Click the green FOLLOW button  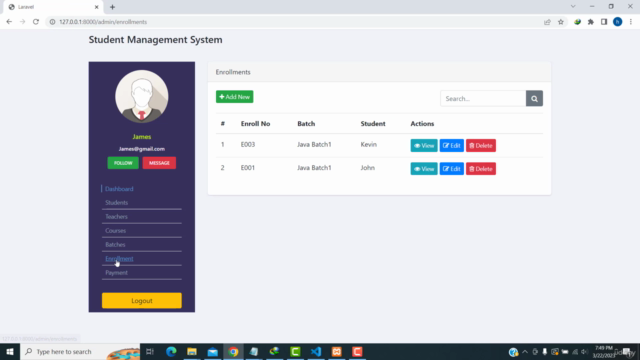coord(123,163)
